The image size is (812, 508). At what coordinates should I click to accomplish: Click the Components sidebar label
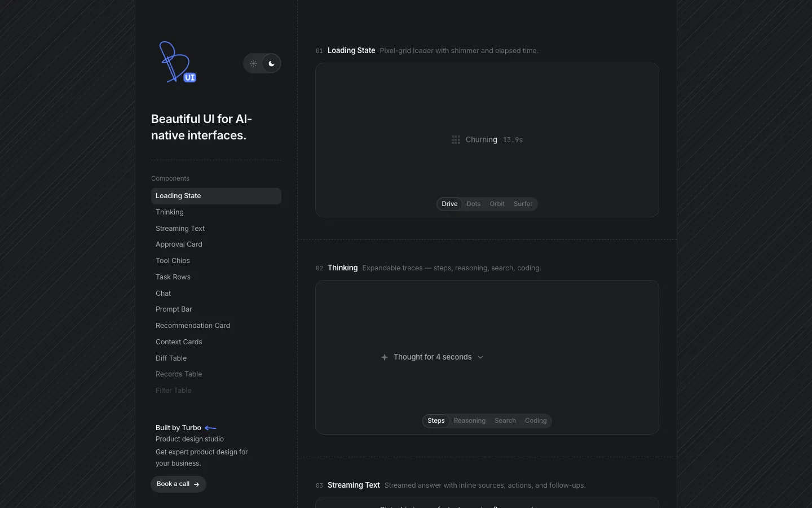170,178
